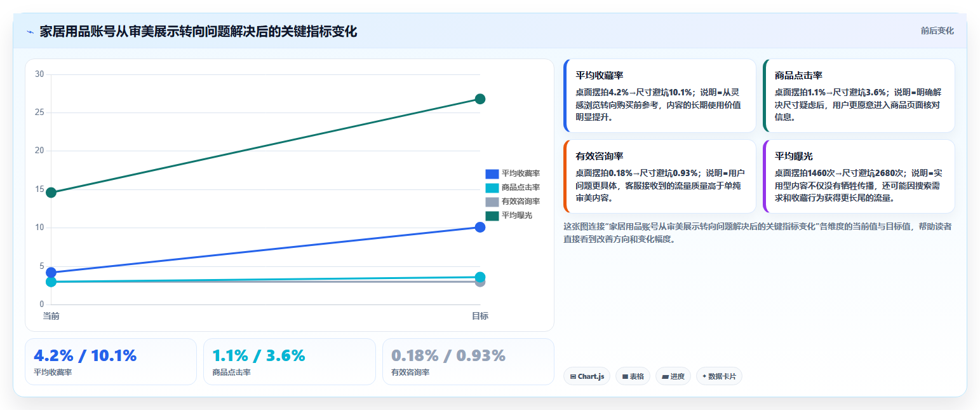Click the 前后变化 label in header
980x410 pixels.
(x=937, y=31)
